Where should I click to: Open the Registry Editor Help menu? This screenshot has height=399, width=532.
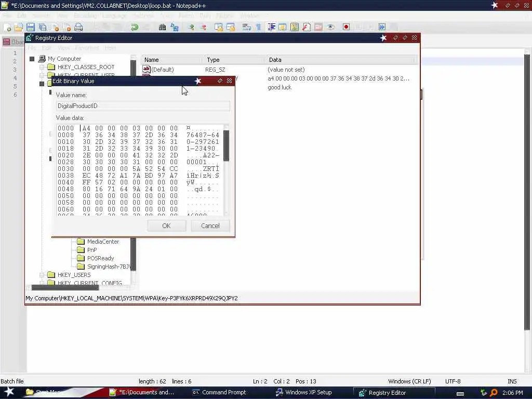[x=110, y=48]
